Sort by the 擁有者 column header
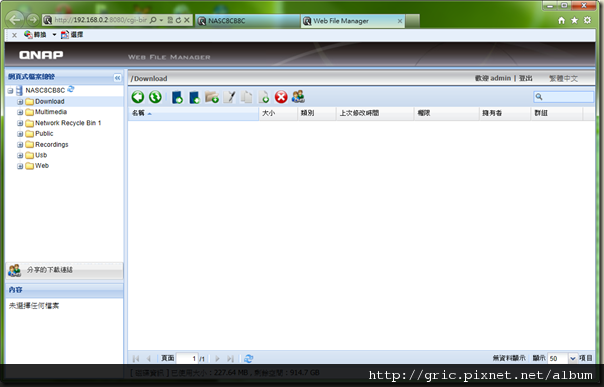604x387 pixels. [505, 113]
